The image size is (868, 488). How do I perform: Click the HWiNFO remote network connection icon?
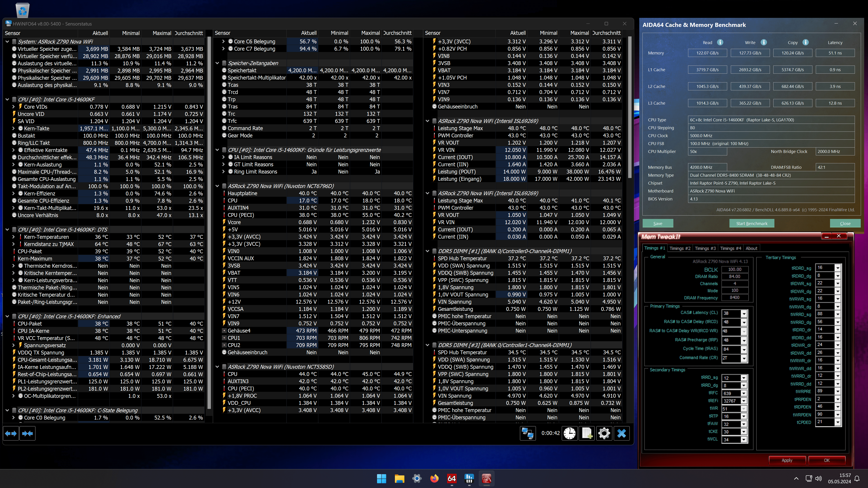click(528, 433)
